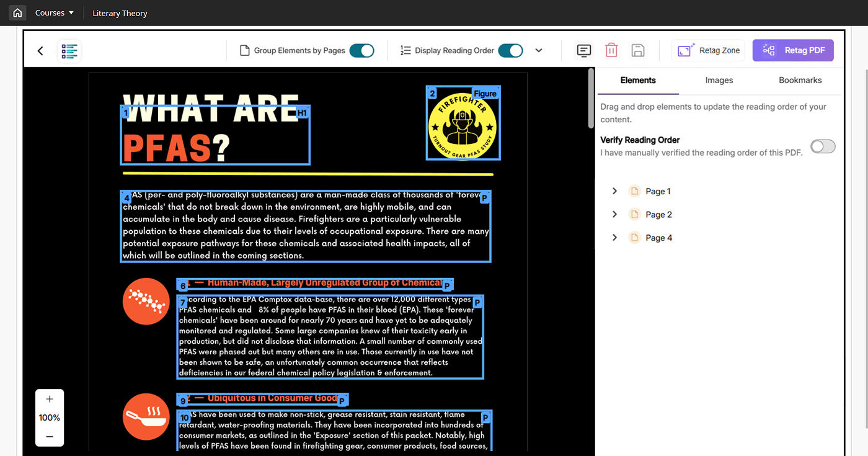Disable the Display Reading Order switch

tap(510, 51)
